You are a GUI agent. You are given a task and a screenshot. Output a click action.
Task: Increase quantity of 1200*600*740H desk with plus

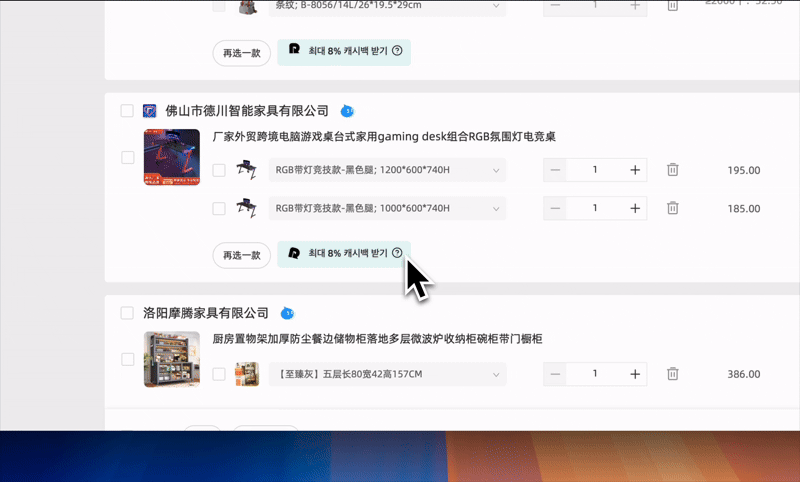635,170
